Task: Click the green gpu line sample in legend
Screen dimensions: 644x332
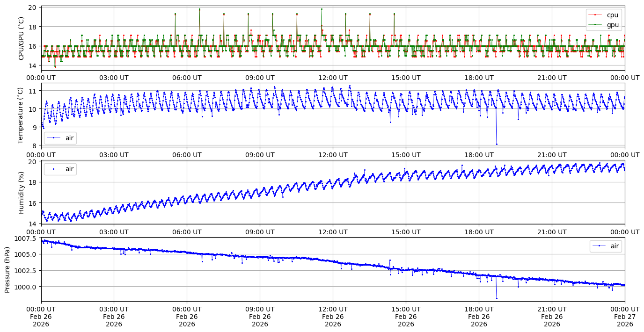Action: [x=595, y=24]
